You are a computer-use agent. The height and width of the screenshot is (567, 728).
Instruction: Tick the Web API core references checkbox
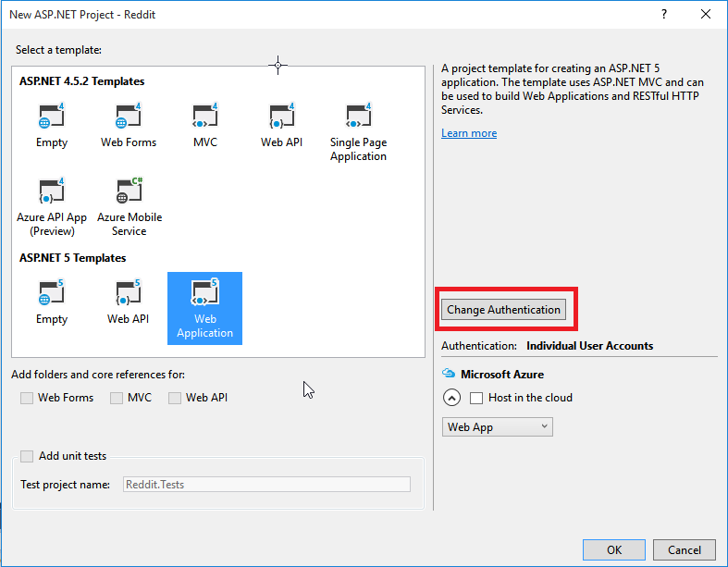click(175, 398)
